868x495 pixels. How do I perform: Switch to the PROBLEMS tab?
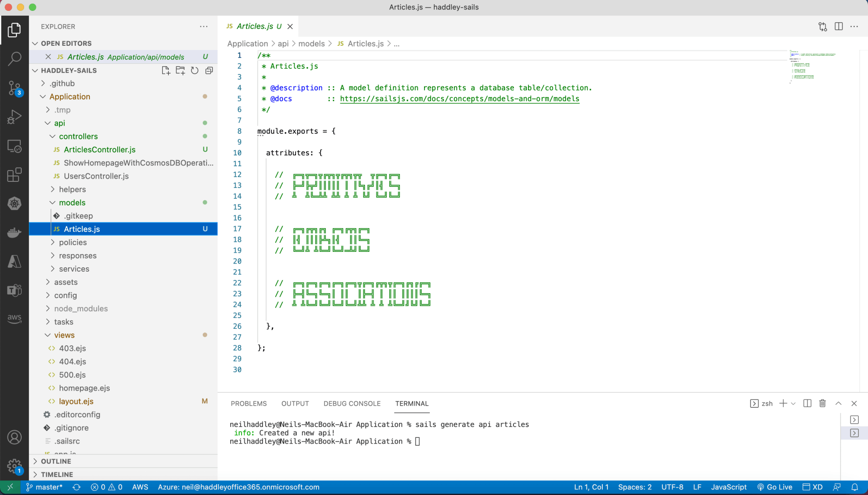coord(249,403)
